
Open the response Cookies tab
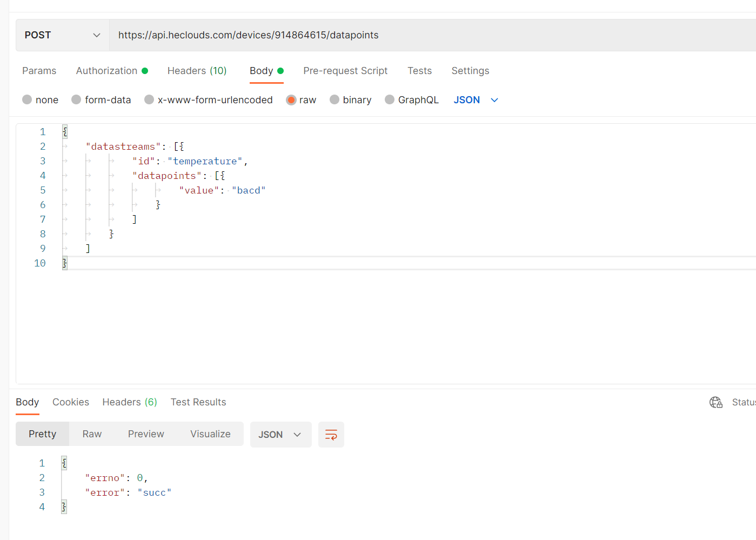71,402
